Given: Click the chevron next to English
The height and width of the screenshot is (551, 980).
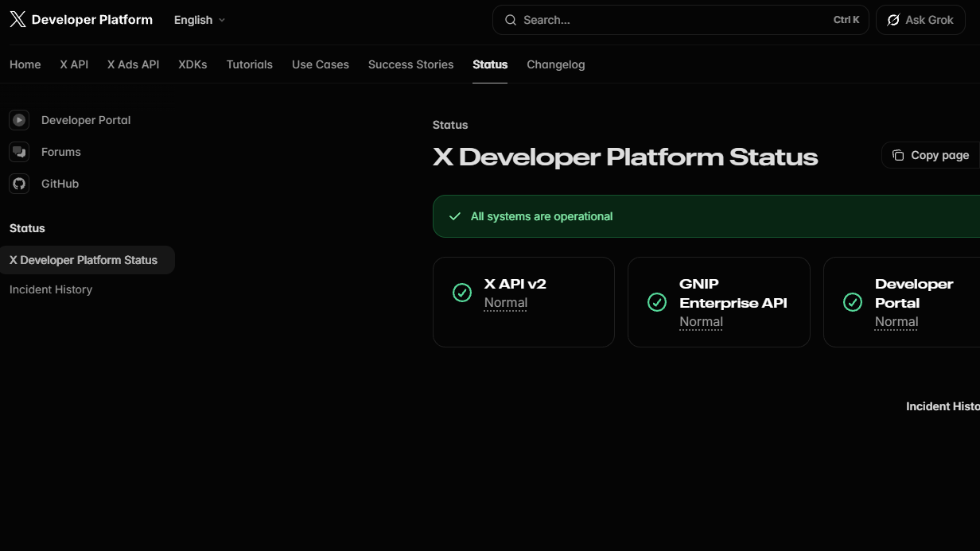Looking at the screenshot, I should pyautogui.click(x=222, y=21).
